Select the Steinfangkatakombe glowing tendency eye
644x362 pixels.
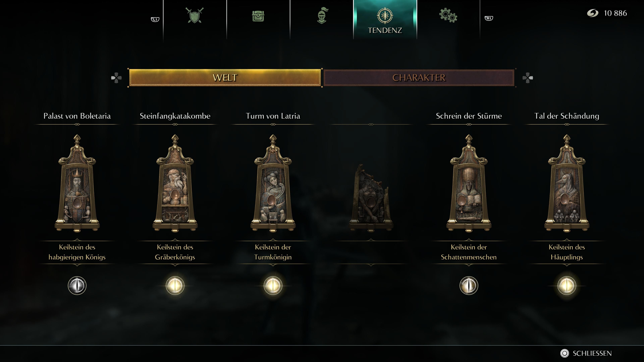(175, 285)
